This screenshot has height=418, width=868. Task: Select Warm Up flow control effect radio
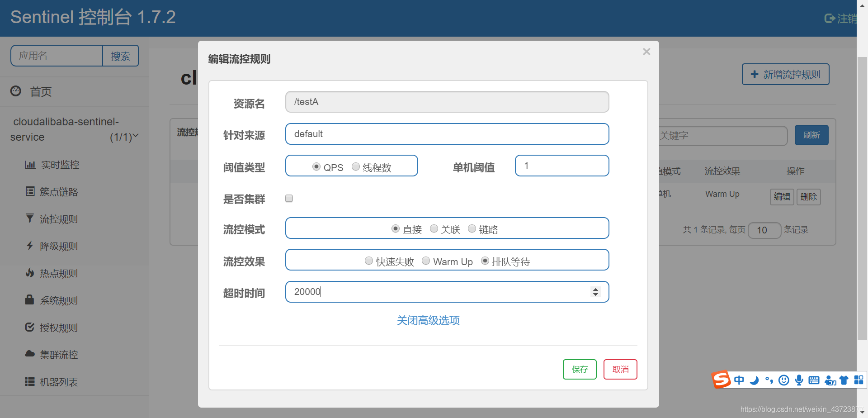tap(426, 261)
